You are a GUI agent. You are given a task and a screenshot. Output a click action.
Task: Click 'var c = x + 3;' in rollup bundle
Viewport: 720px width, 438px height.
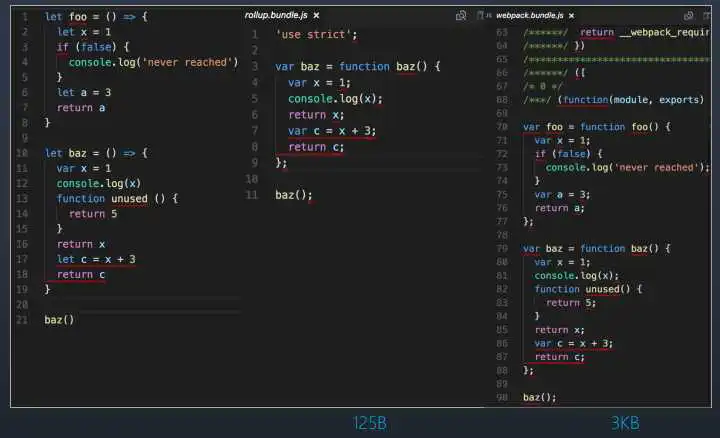[x=332, y=131]
